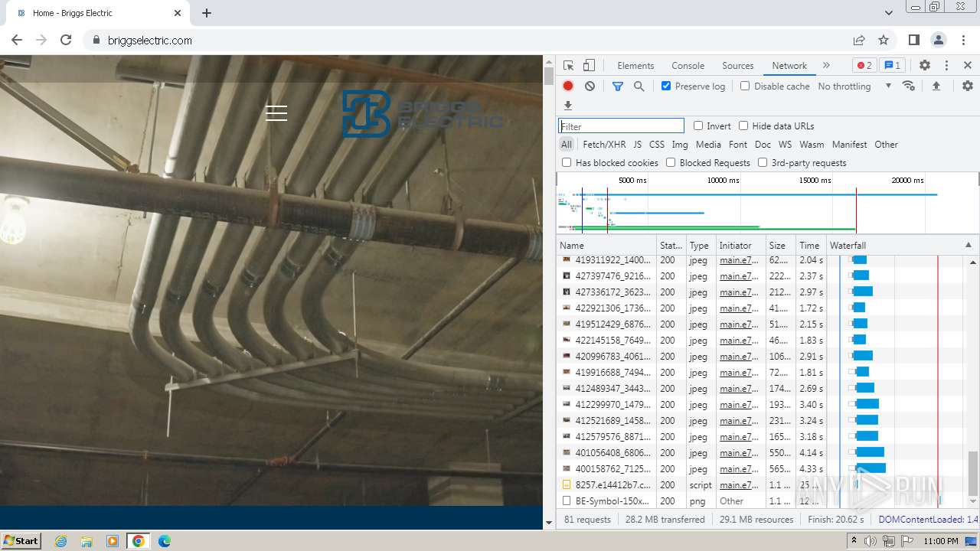Open the network conditions wifi icon
The image size is (980, 551).
[909, 86]
